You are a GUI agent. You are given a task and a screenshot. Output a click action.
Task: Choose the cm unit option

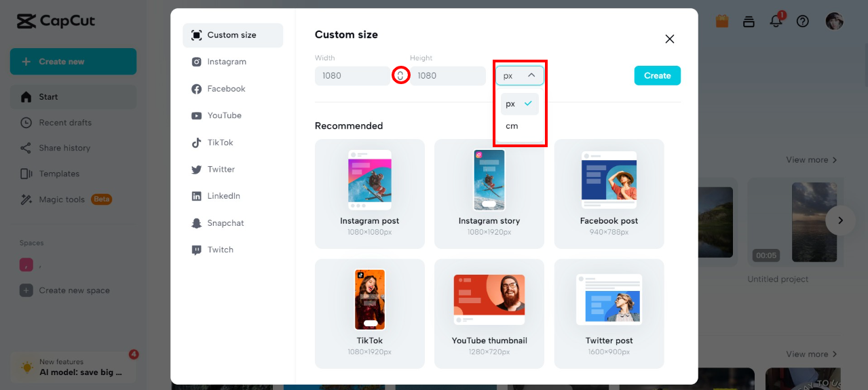(x=520, y=126)
